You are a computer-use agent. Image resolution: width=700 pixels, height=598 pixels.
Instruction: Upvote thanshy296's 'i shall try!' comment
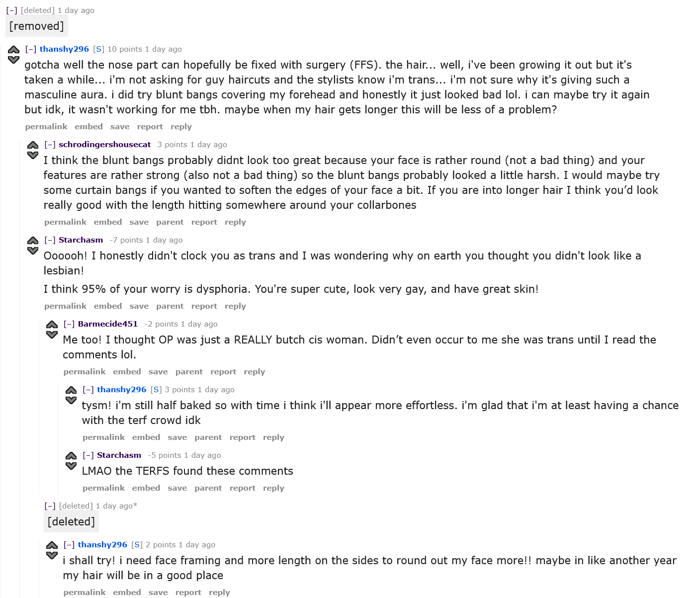(52, 545)
